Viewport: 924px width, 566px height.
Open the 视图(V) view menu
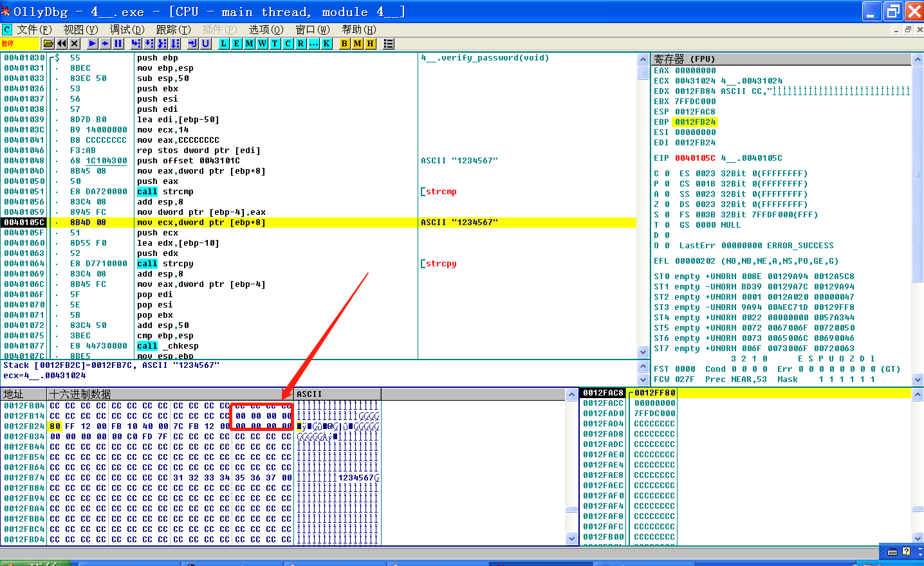coord(80,30)
